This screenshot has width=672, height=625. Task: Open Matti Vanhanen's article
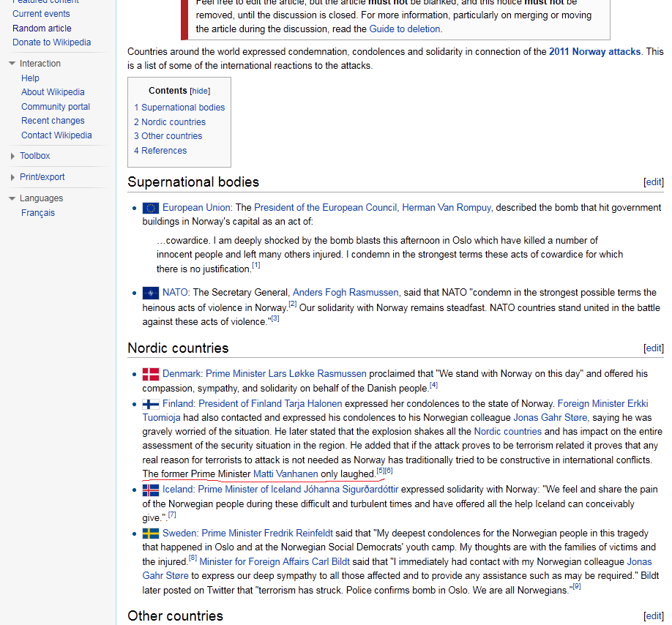[x=285, y=474]
